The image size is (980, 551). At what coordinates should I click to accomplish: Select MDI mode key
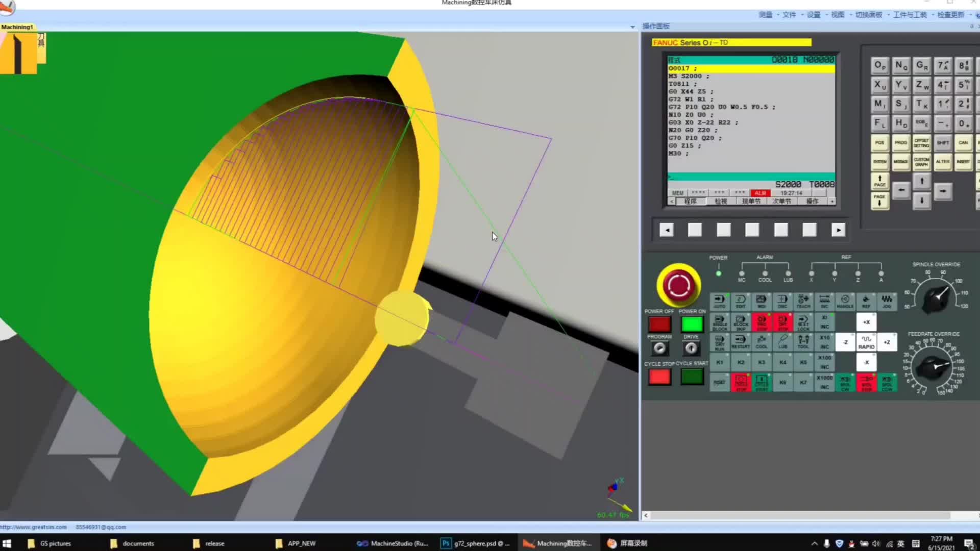point(762,302)
